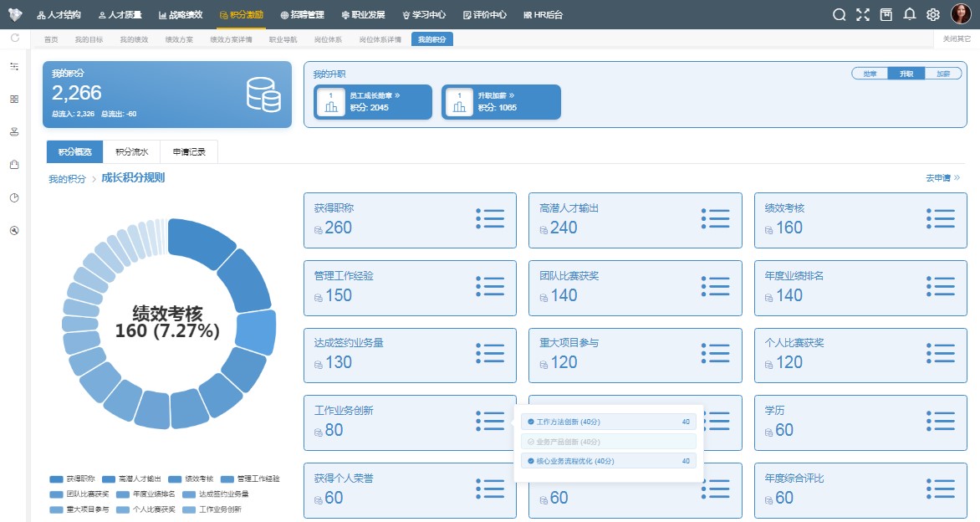Toggle 工作方法创新 (40分) item
Image resolution: width=980 pixels, height=522 pixels.
pyautogui.click(x=531, y=422)
